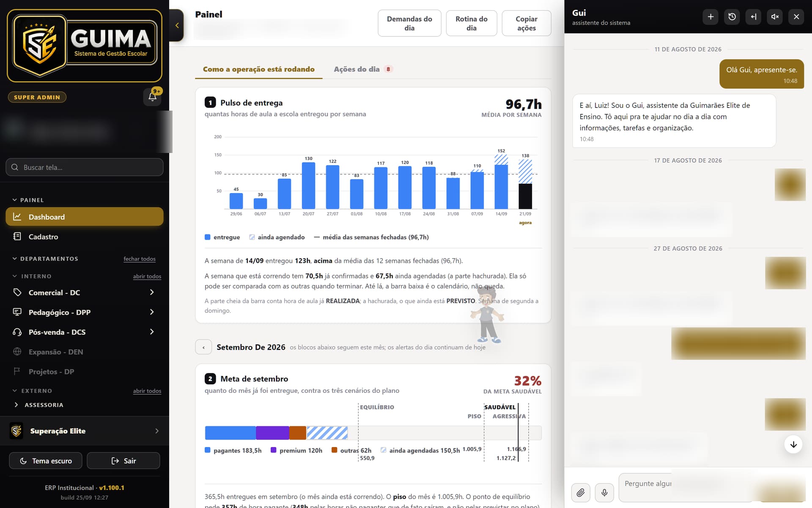
Task: Collapse the INTERNO group
Action: pyautogui.click(x=32, y=276)
